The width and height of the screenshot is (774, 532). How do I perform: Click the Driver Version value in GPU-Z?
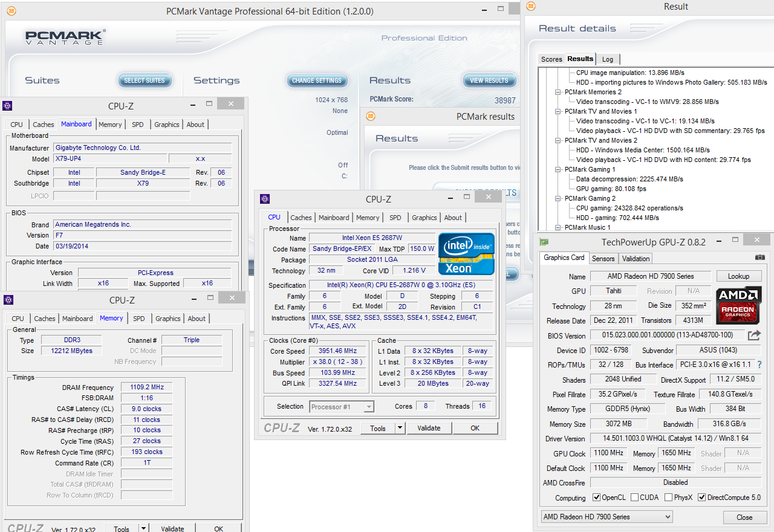click(x=676, y=439)
